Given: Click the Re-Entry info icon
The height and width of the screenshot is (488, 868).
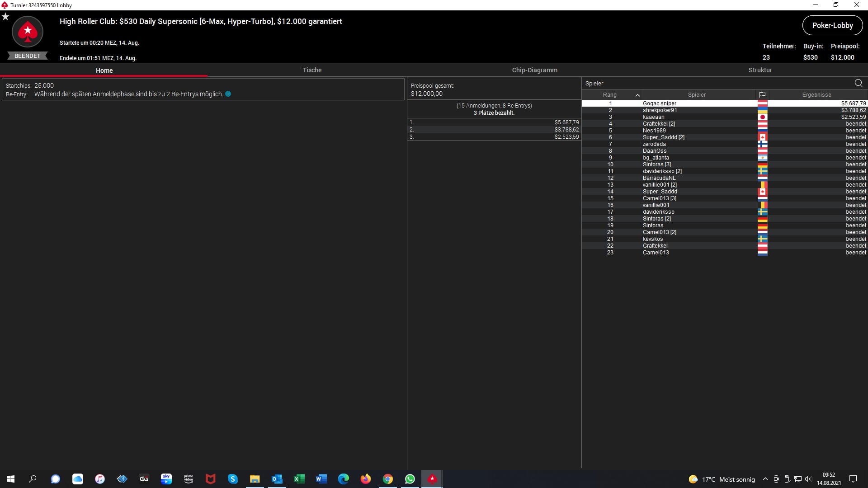Looking at the screenshot, I should click(x=228, y=94).
